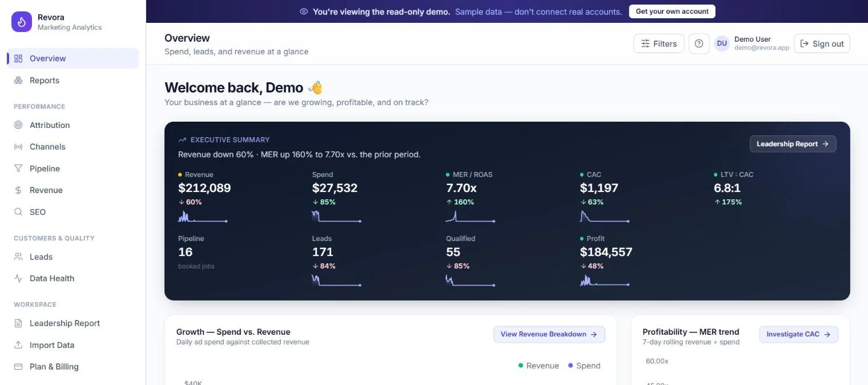
Task: Click the Channels broadcast icon
Action: (x=18, y=147)
